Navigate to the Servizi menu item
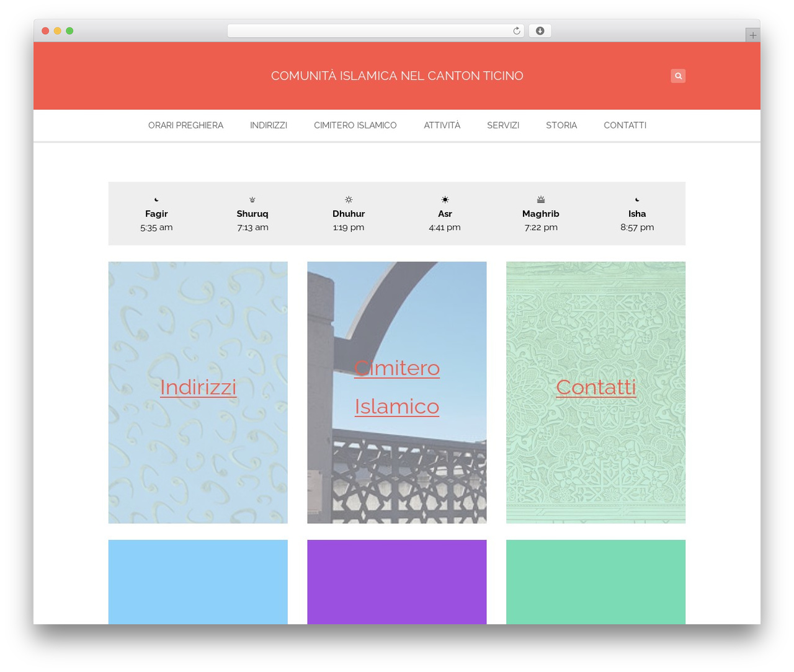The height and width of the screenshot is (672, 794). click(x=503, y=125)
